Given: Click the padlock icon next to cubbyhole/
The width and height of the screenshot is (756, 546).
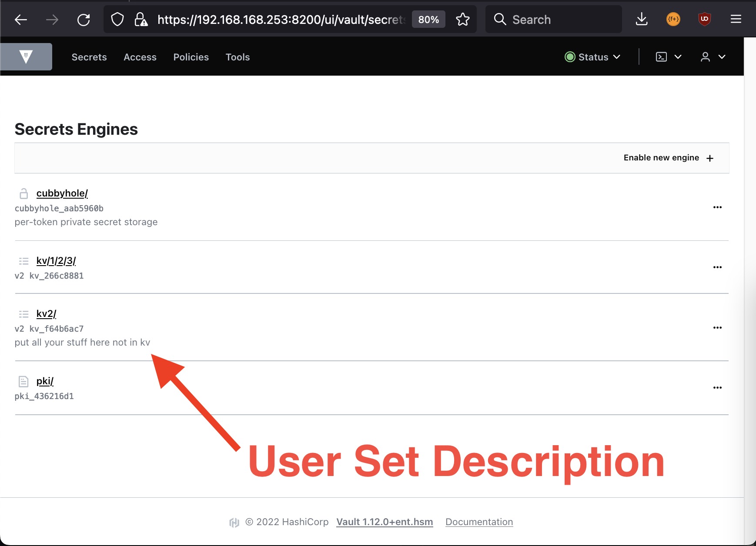Looking at the screenshot, I should [x=23, y=193].
